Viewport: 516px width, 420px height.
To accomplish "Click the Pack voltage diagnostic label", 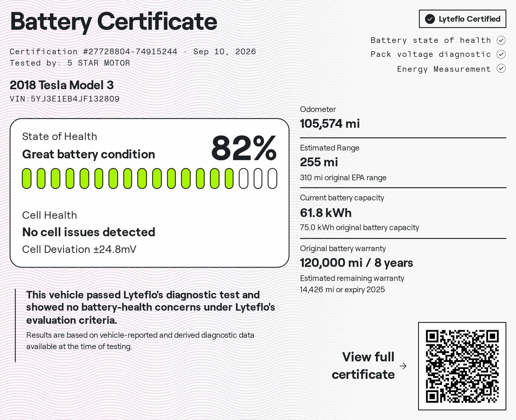I will click(x=431, y=54).
